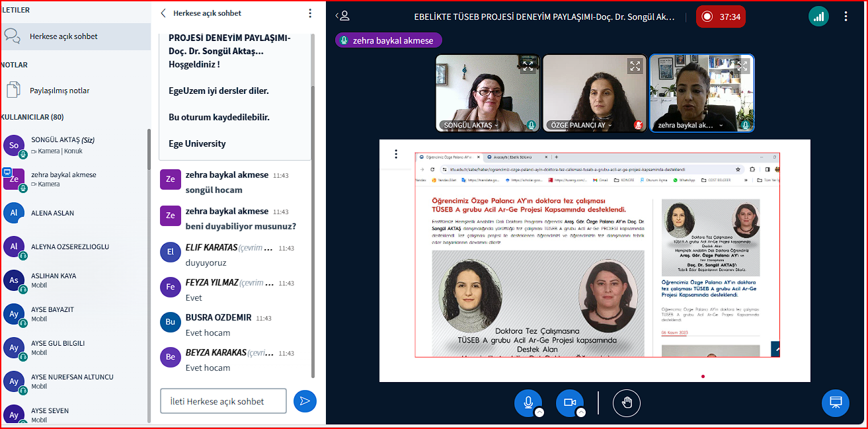
Task: Open video device chevron beside camera
Action: tap(581, 412)
